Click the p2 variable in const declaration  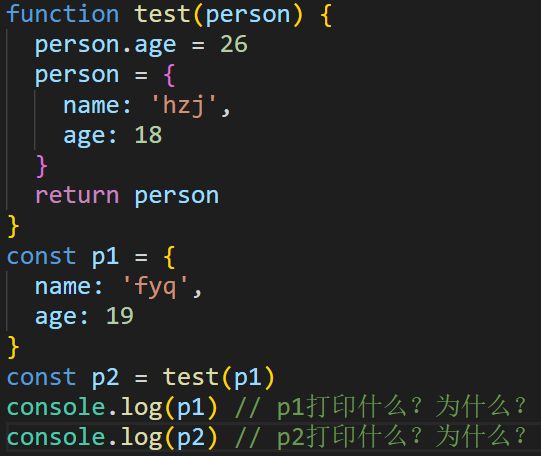pyautogui.click(x=105, y=379)
